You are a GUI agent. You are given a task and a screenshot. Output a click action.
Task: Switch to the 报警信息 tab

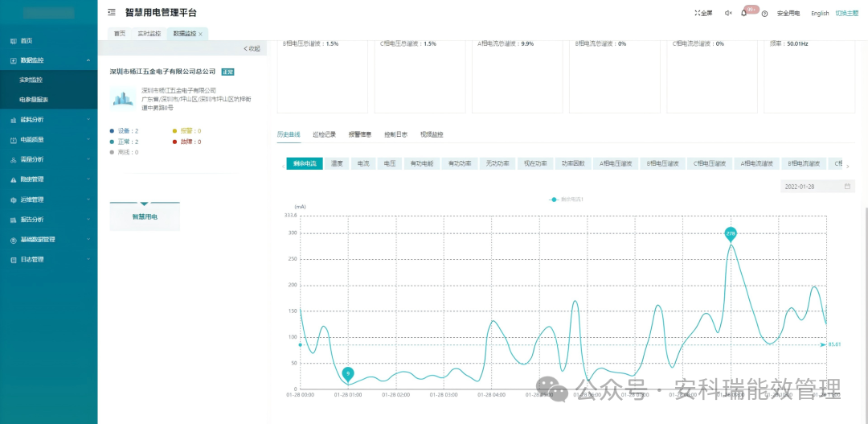click(x=360, y=134)
